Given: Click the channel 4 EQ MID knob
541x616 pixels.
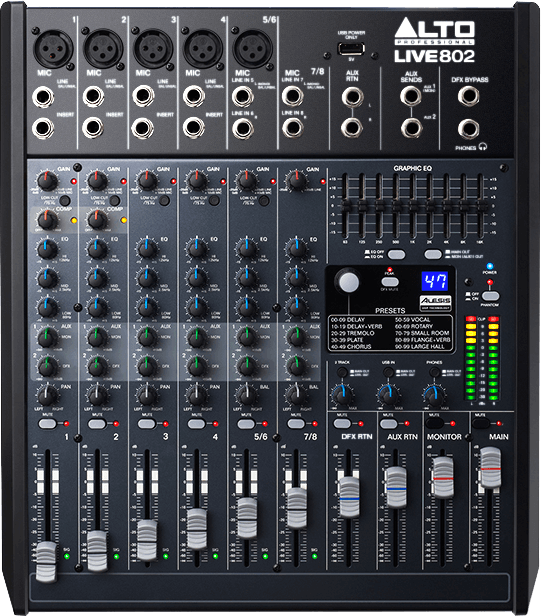Looking at the screenshot, I should click(196, 278).
